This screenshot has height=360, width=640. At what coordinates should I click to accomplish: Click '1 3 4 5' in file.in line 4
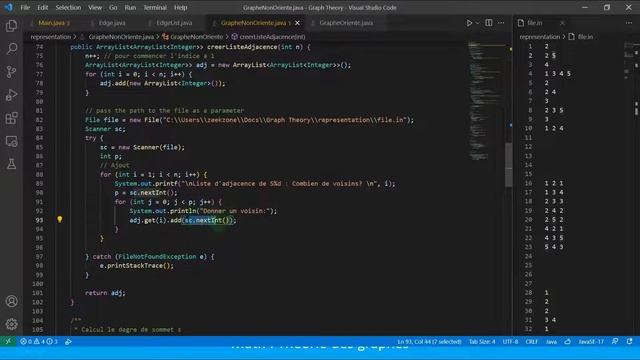[558, 73]
